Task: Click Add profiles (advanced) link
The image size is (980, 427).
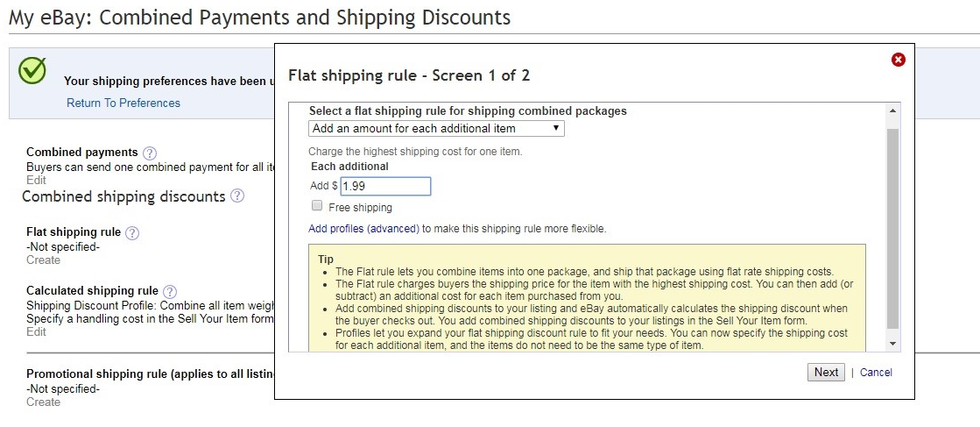Action: [x=363, y=229]
